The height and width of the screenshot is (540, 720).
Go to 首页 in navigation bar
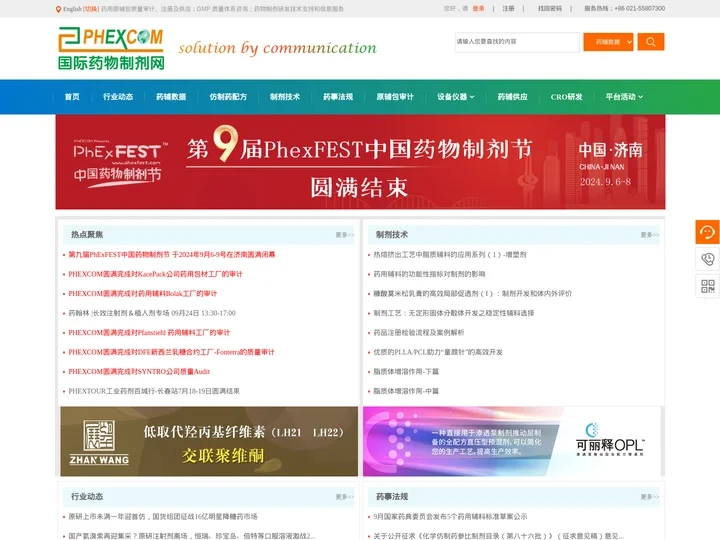[x=72, y=97]
